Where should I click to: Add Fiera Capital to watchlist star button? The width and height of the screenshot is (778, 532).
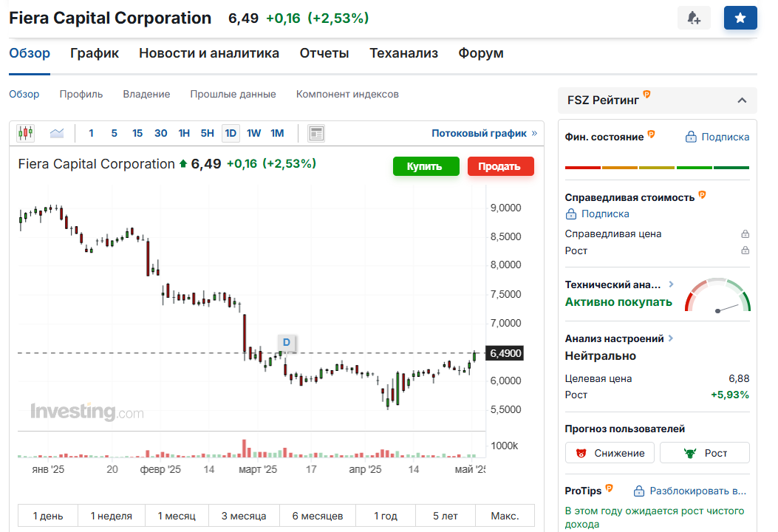[740, 18]
